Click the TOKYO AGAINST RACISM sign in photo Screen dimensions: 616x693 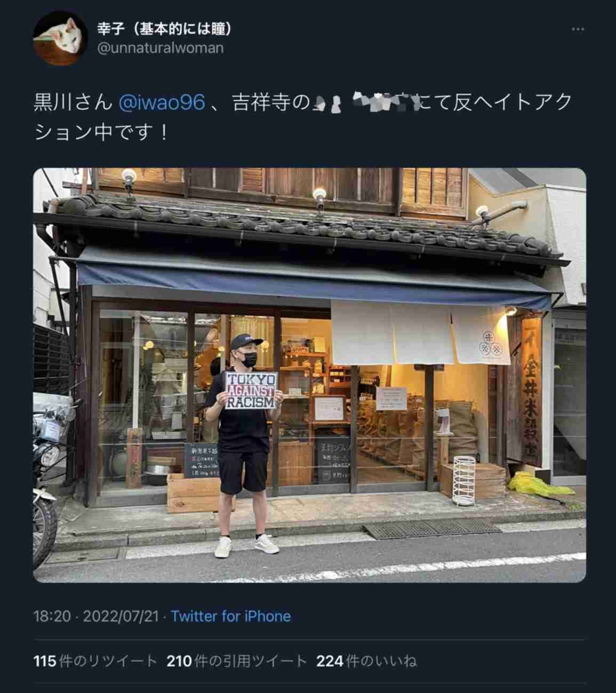click(x=251, y=391)
